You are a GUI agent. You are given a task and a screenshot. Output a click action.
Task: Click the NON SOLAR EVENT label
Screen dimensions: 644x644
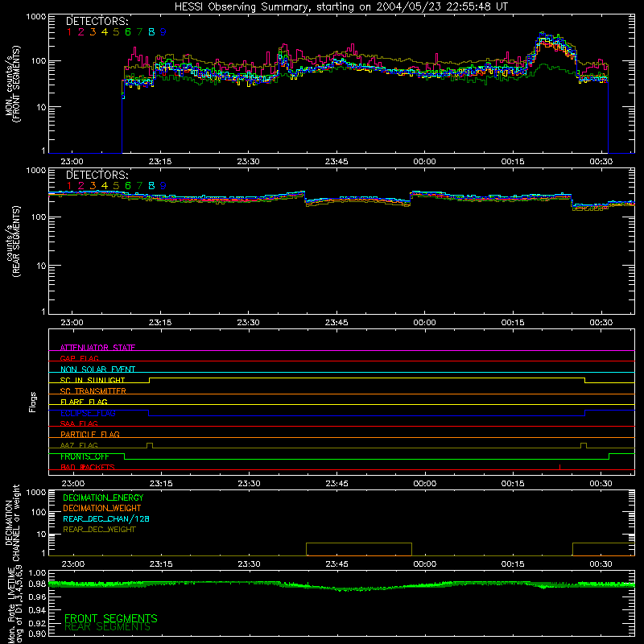pyautogui.click(x=97, y=369)
